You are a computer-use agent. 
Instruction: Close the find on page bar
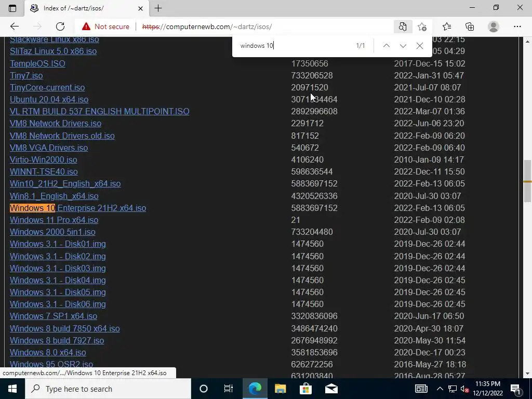[420, 46]
